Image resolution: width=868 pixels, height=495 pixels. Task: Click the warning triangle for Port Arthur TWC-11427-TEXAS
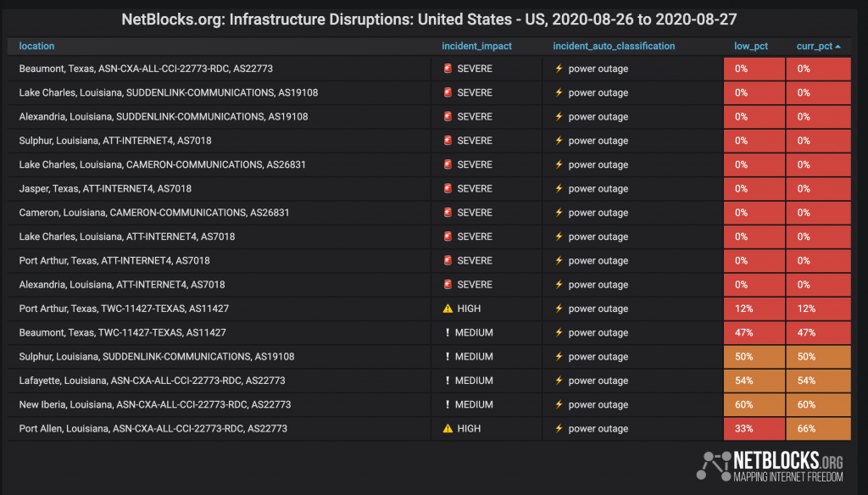pyautogui.click(x=448, y=309)
